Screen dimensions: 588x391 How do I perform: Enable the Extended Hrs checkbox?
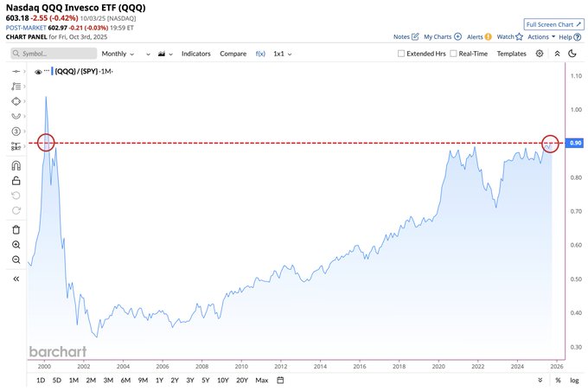(x=401, y=54)
